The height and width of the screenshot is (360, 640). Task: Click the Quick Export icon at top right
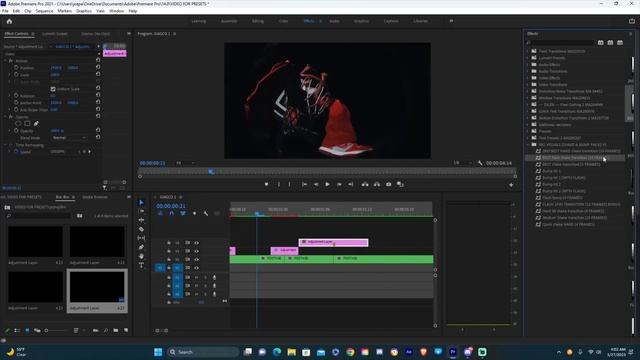pyautogui.click(x=631, y=21)
